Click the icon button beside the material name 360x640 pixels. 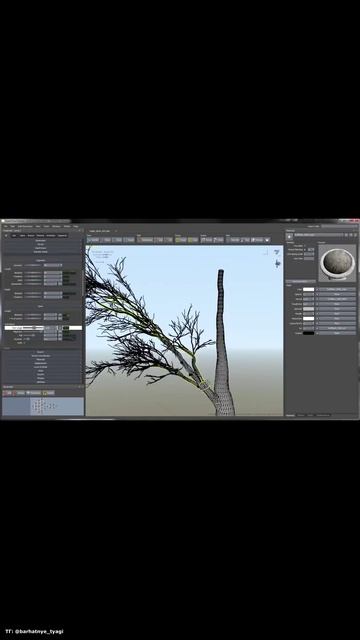click(x=289, y=236)
